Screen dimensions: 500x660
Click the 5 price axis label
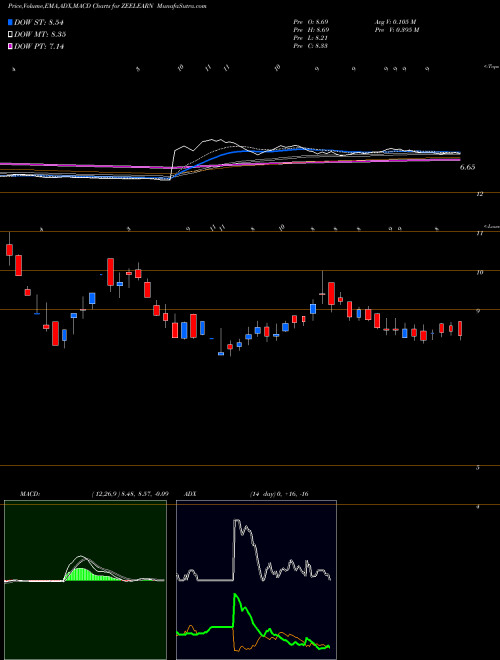pos(478,467)
